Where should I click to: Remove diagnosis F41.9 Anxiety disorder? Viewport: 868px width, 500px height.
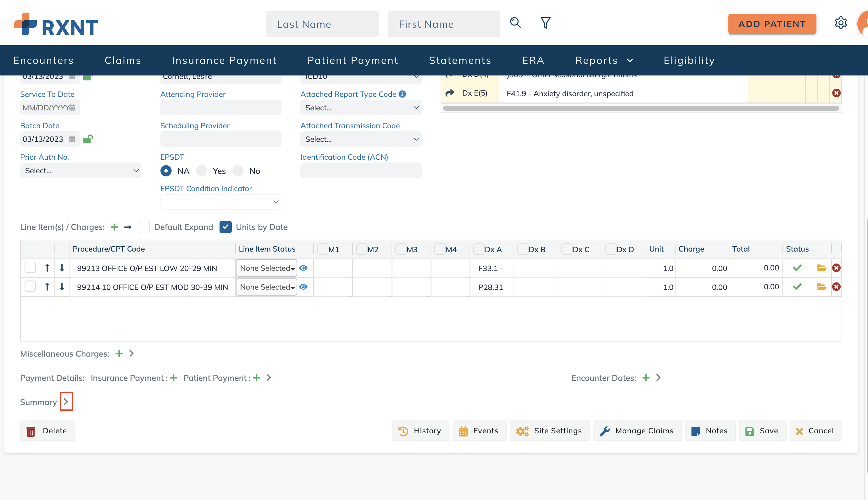click(x=836, y=93)
